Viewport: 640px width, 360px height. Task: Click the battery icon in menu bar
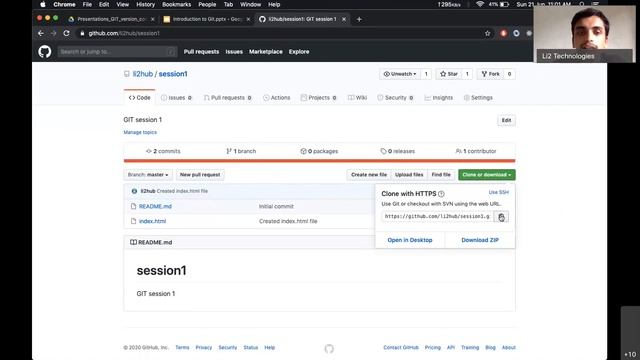(504, 4)
